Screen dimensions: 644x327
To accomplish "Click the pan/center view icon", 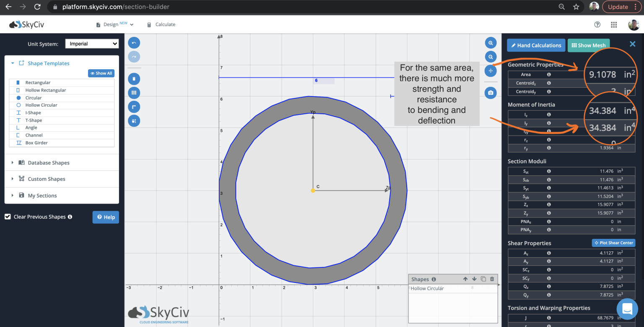I will 491,71.
